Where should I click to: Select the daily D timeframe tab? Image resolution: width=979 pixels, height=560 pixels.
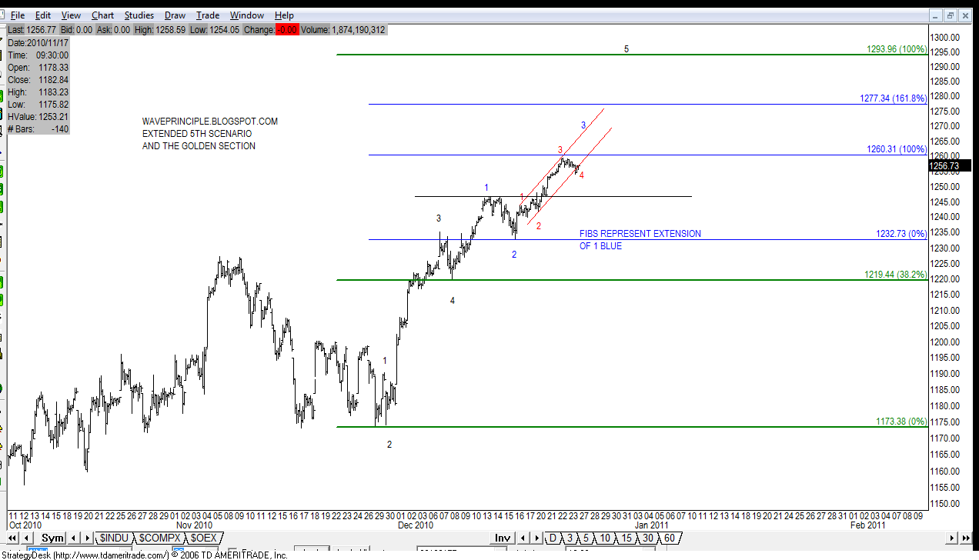point(552,538)
